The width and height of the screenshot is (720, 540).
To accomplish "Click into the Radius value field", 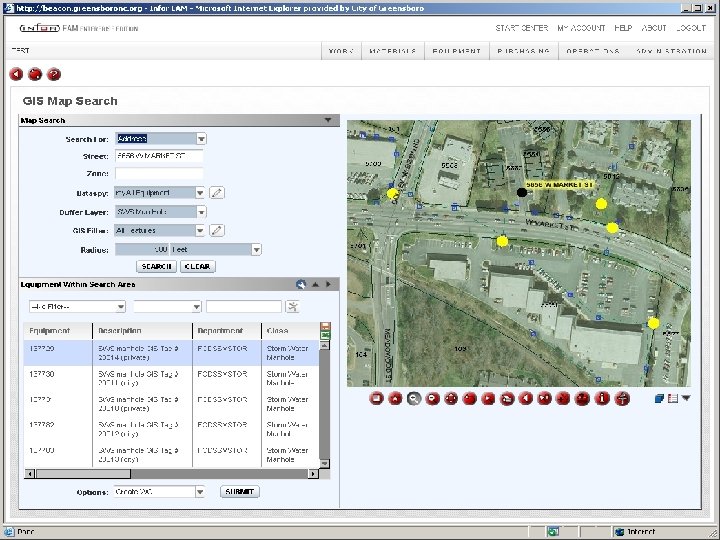I will (141, 249).
